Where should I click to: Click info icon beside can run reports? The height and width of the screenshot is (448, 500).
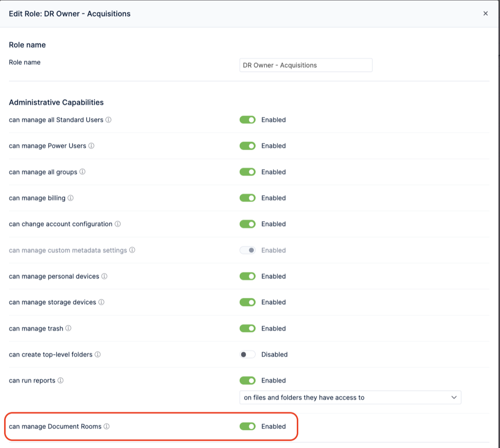pos(60,380)
